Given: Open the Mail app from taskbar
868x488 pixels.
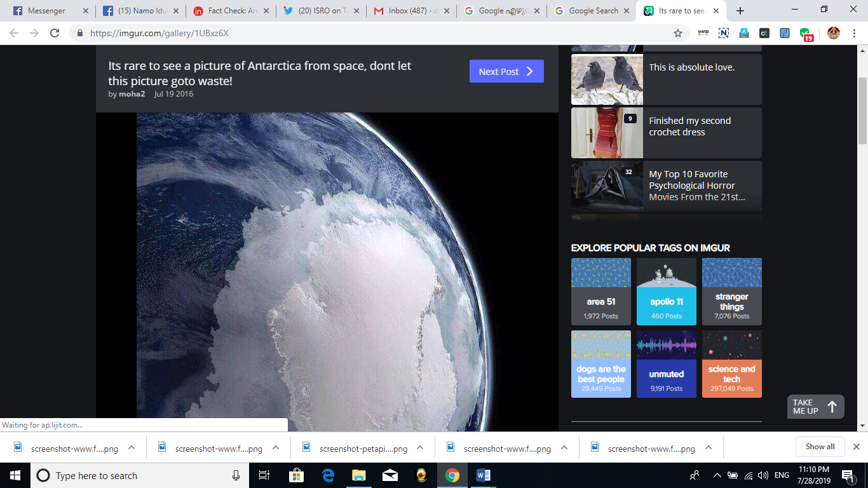Looking at the screenshot, I should pos(390,475).
